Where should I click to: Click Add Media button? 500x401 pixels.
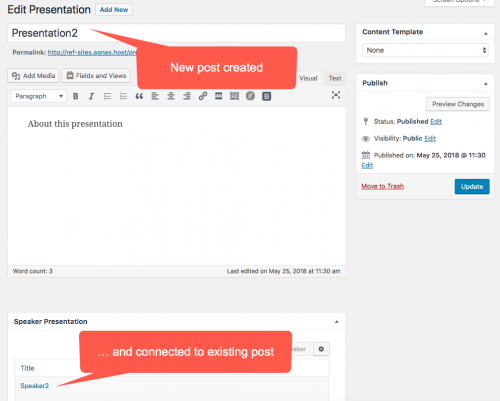(x=33, y=76)
